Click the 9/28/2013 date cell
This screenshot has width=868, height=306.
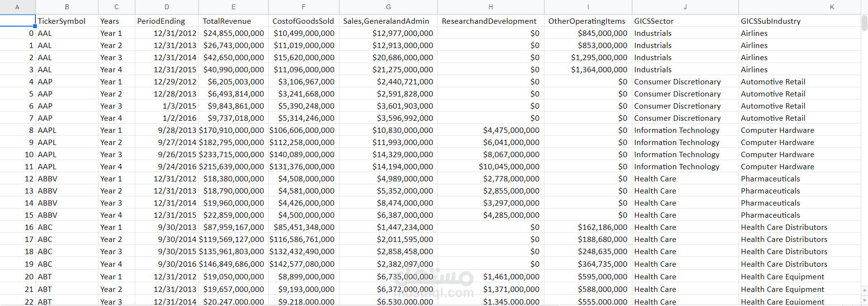(167, 130)
